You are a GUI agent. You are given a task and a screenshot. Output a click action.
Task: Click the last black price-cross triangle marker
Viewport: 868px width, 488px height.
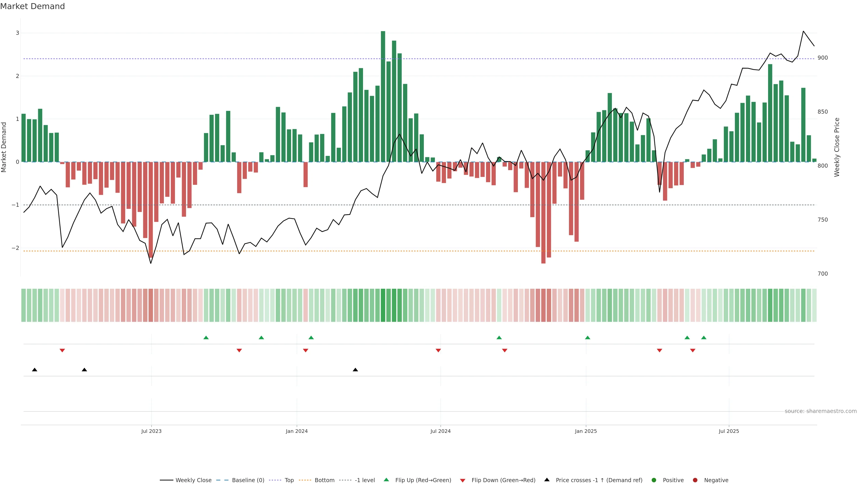coord(355,370)
